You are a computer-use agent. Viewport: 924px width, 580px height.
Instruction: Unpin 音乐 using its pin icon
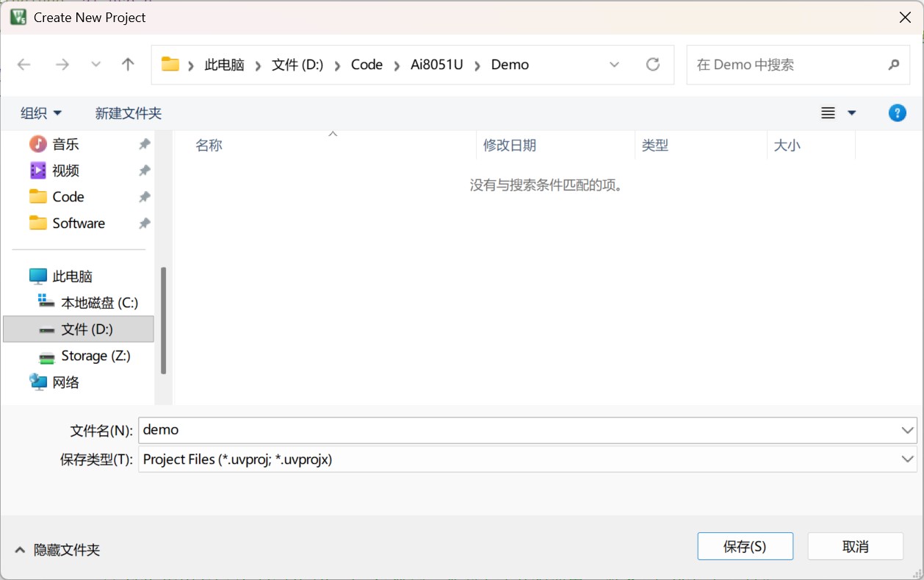145,144
